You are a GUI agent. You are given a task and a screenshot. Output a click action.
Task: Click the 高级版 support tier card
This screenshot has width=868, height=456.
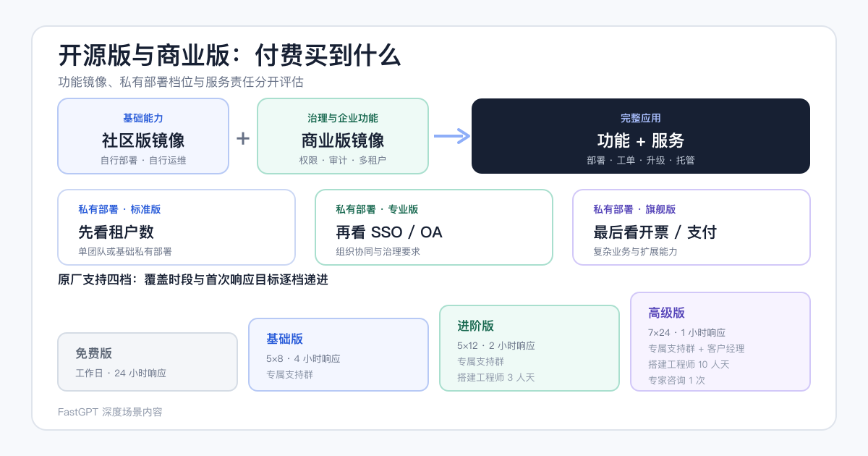(x=720, y=342)
